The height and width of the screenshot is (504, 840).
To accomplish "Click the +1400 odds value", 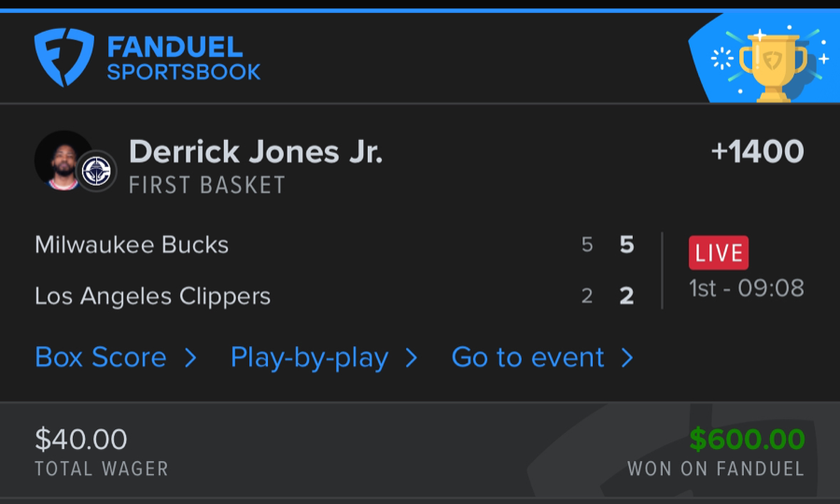I will [x=757, y=151].
